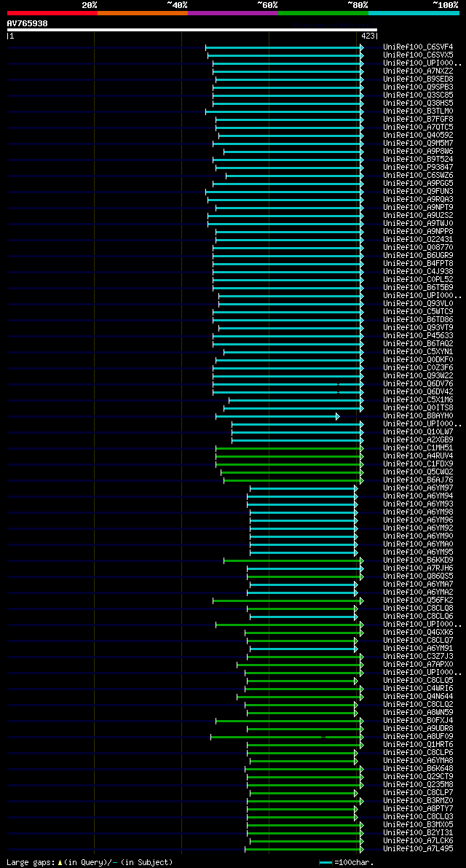This screenshot has height=868, width=466.
Task: Open hit UniRef100_C6SVF4
Action: coord(418,47)
